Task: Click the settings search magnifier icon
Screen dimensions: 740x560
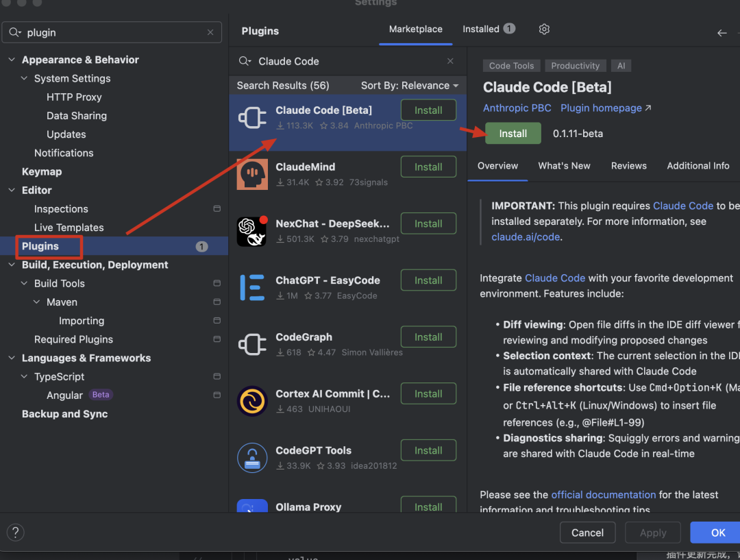Action: (14, 32)
